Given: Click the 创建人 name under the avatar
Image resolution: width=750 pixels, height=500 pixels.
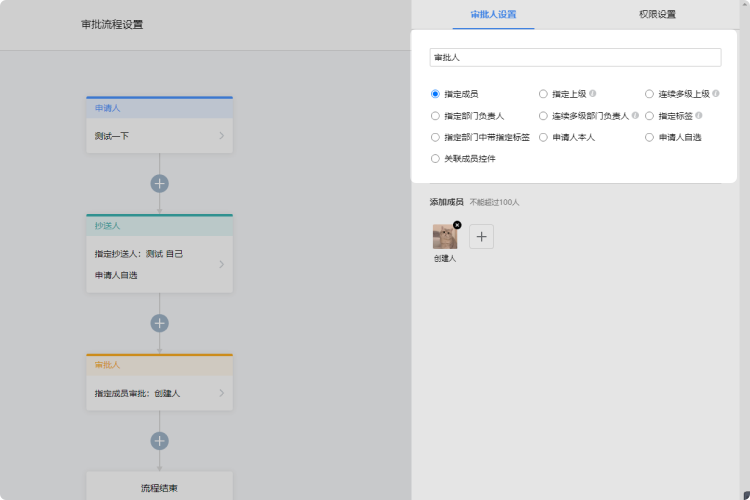Looking at the screenshot, I should [445, 258].
